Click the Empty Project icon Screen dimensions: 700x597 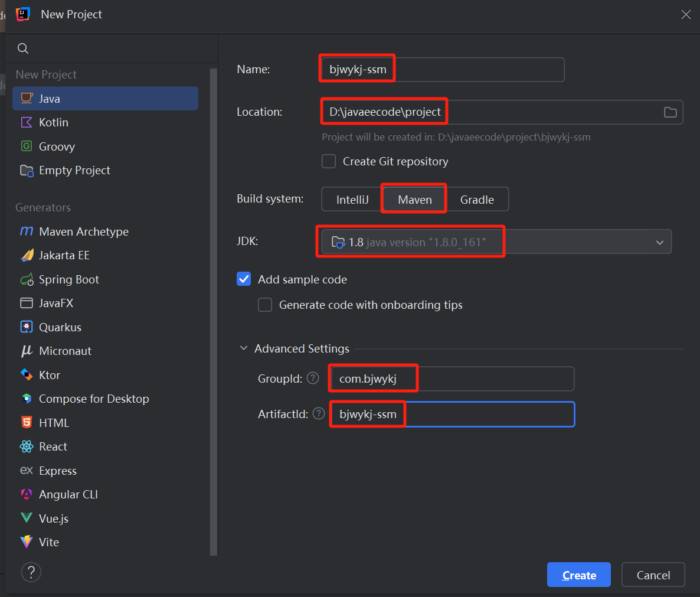[27, 170]
